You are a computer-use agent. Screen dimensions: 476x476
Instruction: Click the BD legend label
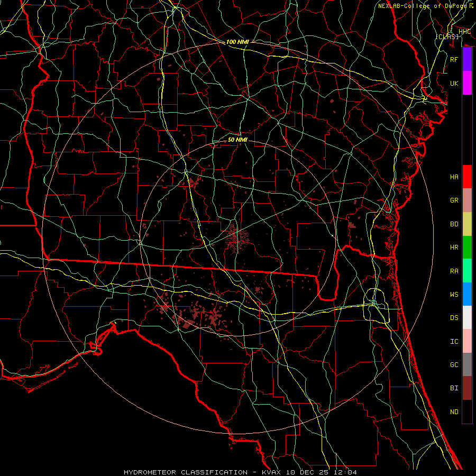pyautogui.click(x=454, y=224)
